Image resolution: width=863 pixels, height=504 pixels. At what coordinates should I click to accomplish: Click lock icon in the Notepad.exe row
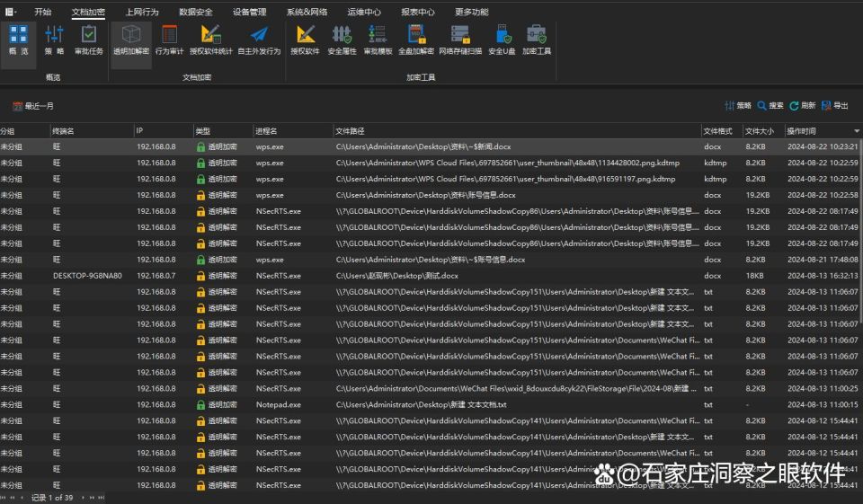point(200,405)
